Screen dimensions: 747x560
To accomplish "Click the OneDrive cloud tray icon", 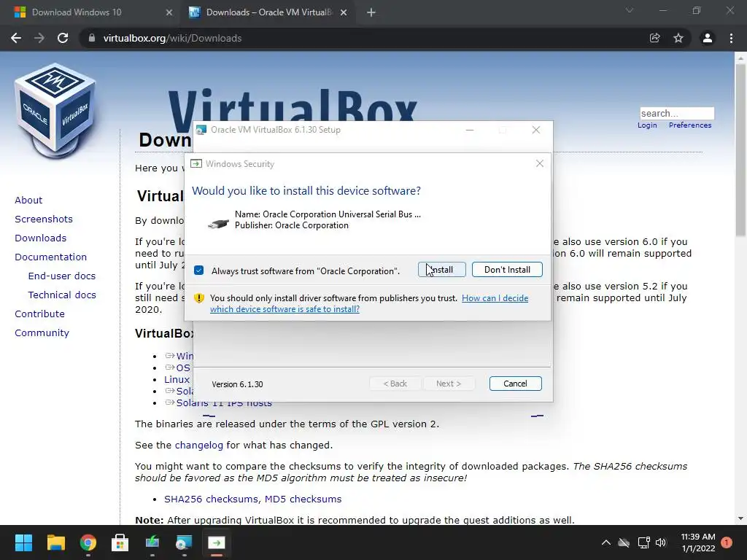I will tap(624, 542).
